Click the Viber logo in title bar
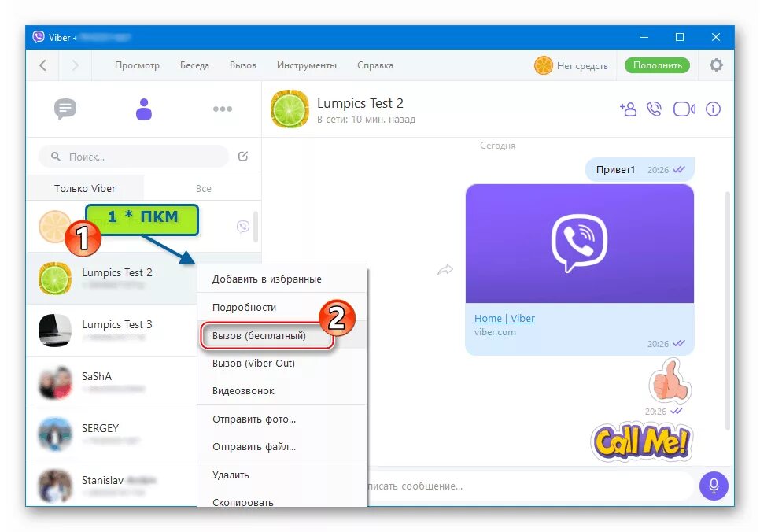This screenshot has height=532, width=760. pyautogui.click(x=39, y=37)
